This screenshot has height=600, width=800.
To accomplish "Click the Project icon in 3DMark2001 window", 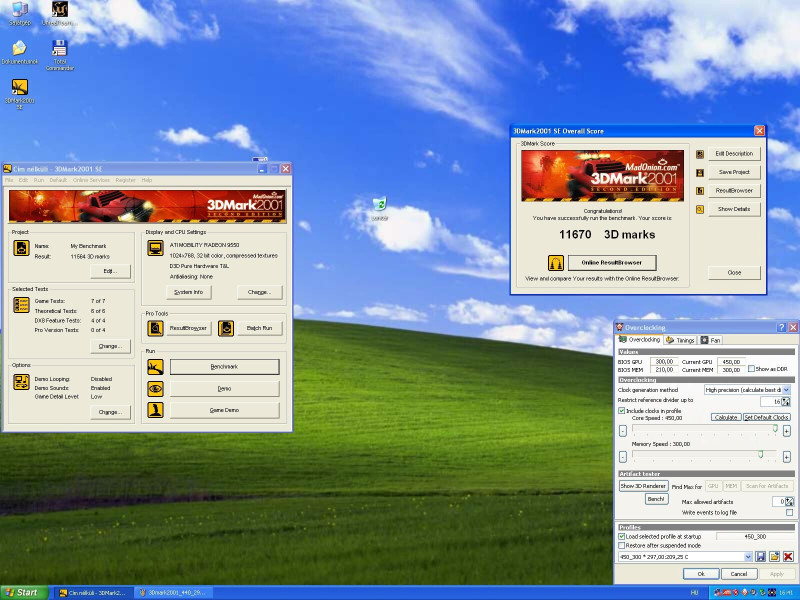I will click(21, 248).
